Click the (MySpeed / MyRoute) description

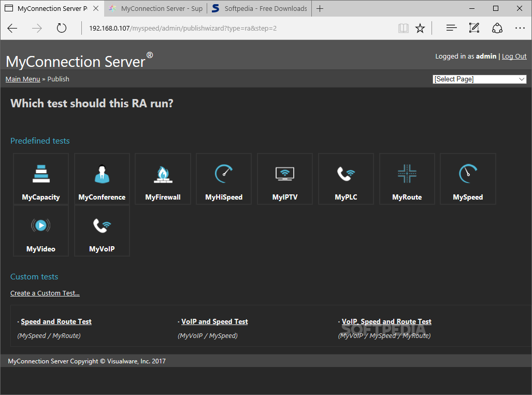tap(49, 335)
